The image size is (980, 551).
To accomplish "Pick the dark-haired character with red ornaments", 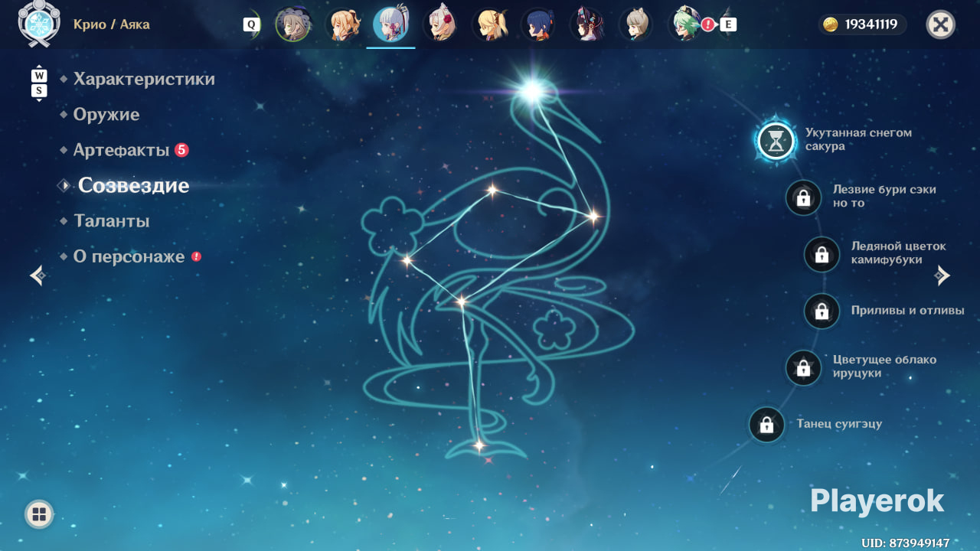I will coord(586,24).
